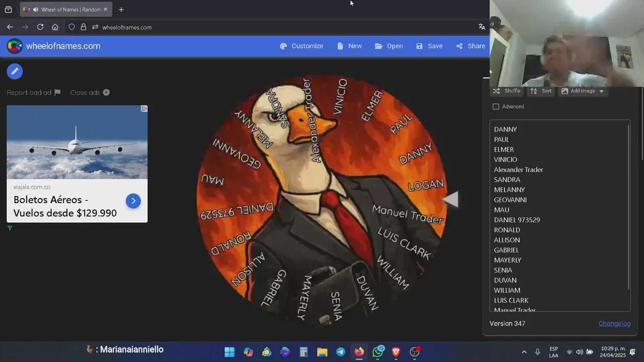Close ads using the X icon
644x362 pixels.
click(106, 93)
